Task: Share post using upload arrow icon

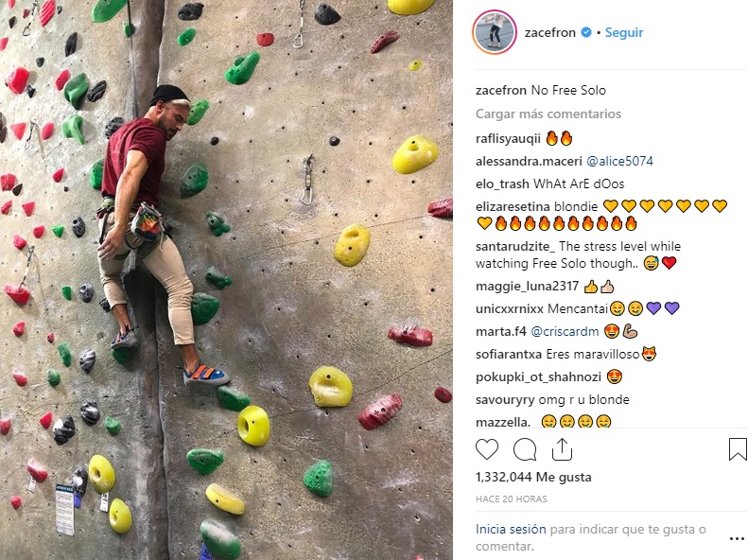Action: (562, 449)
